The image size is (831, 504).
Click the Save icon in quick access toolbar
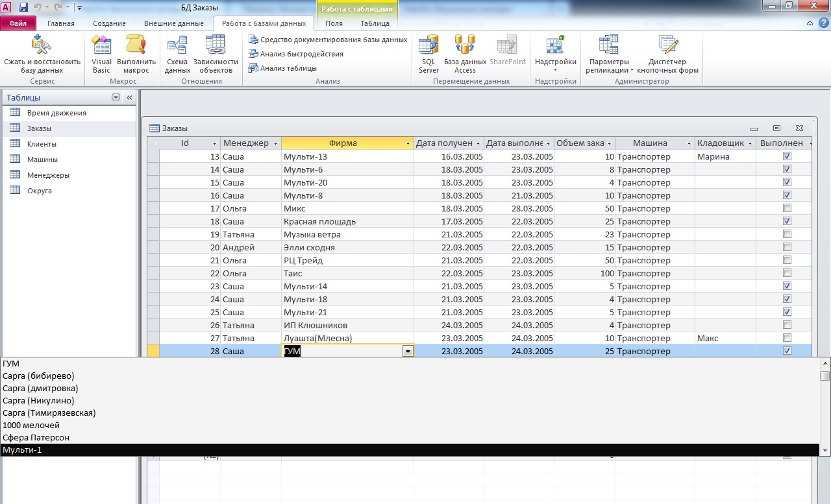tap(23, 7)
